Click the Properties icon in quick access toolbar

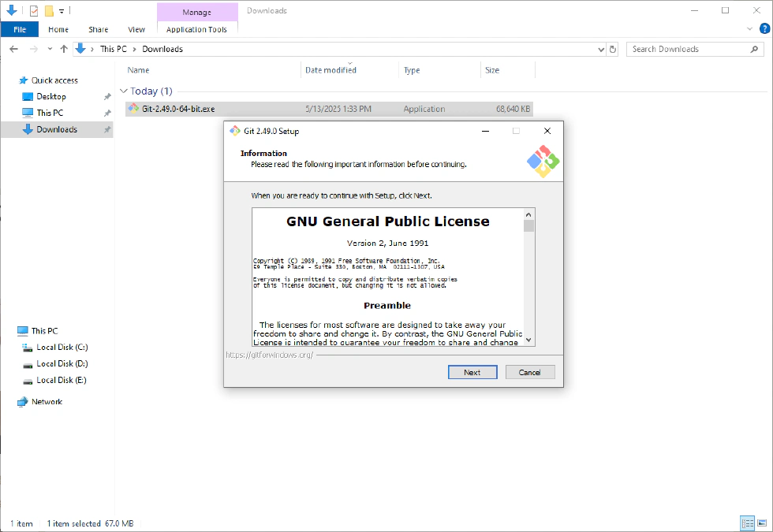pos(33,11)
